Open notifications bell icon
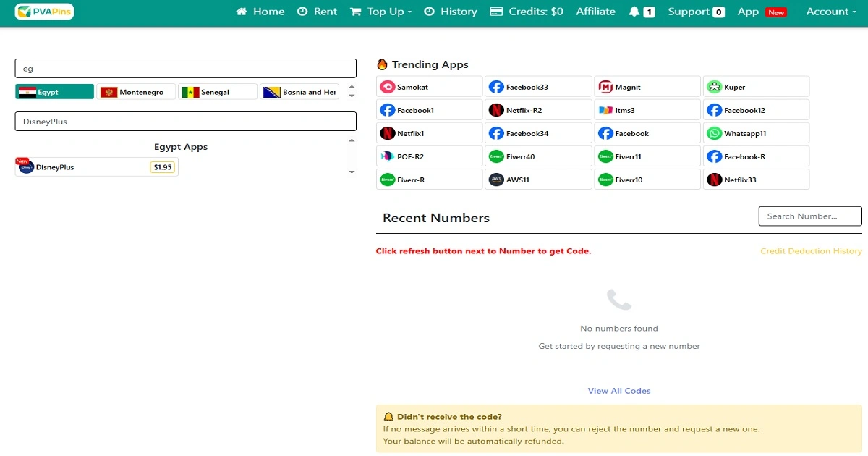The height and width of the screenshot is (456, 868). [634, 12]
